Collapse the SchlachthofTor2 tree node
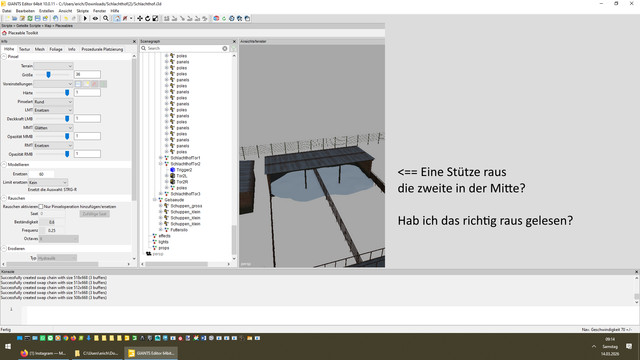 pos(160,164)
